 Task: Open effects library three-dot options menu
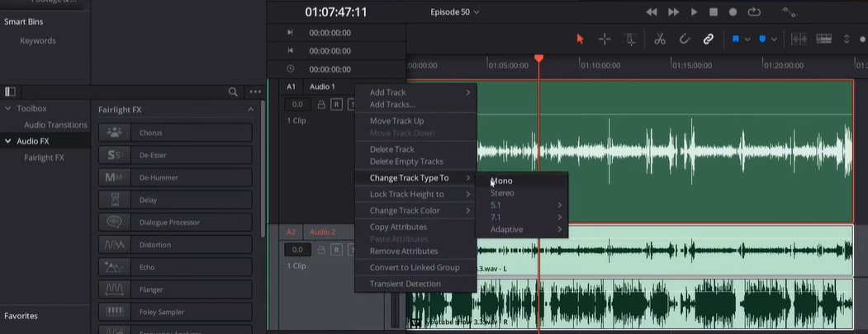[x=255, y=92]
